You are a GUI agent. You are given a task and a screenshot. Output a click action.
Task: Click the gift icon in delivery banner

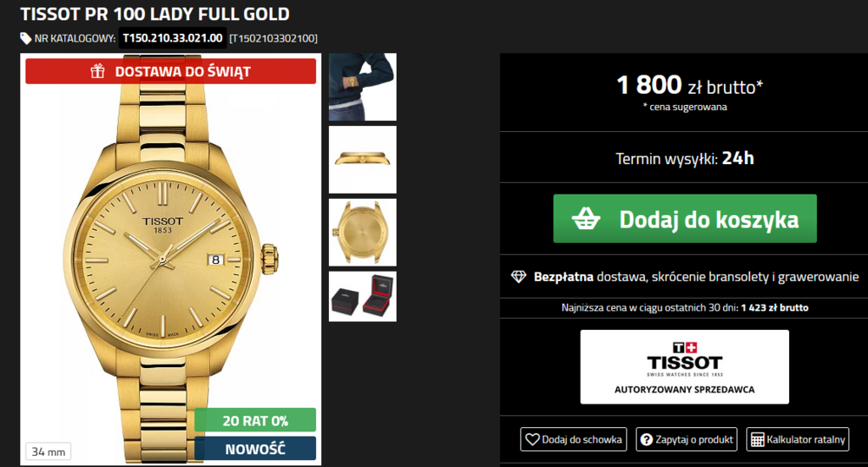point(97,71)
